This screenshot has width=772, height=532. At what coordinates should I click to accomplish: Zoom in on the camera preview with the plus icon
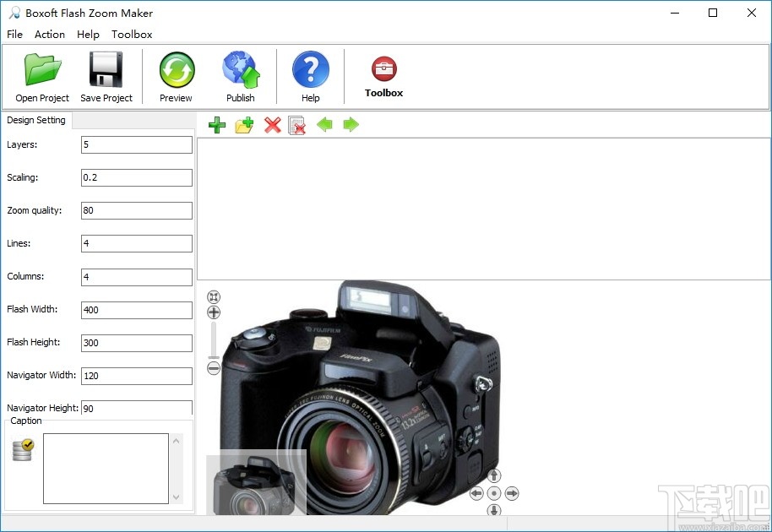[214, 311]
